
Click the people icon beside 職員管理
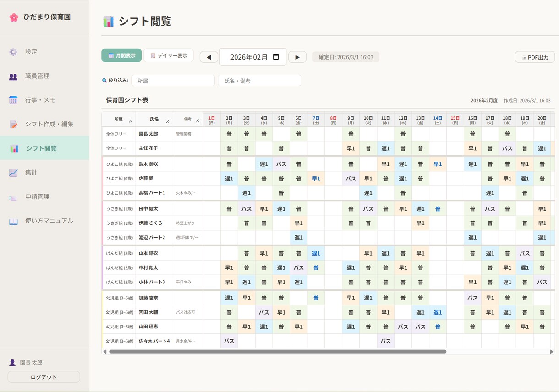(x=13, y=76)
